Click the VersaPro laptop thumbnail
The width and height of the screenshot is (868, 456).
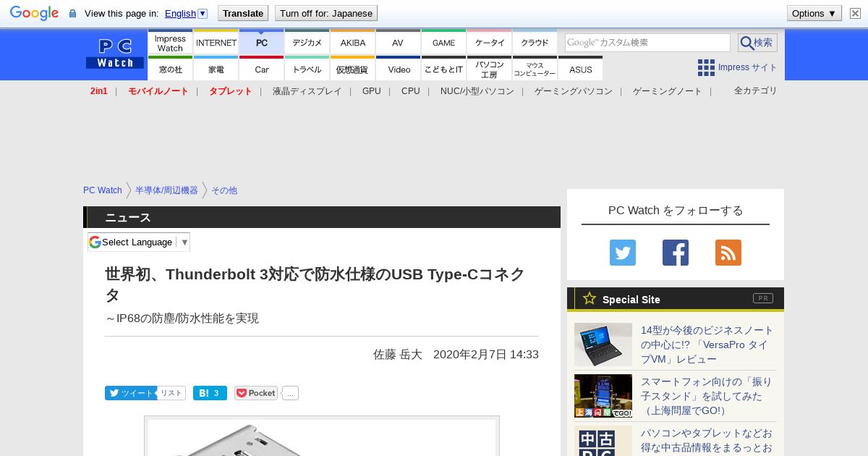point(603,345)
